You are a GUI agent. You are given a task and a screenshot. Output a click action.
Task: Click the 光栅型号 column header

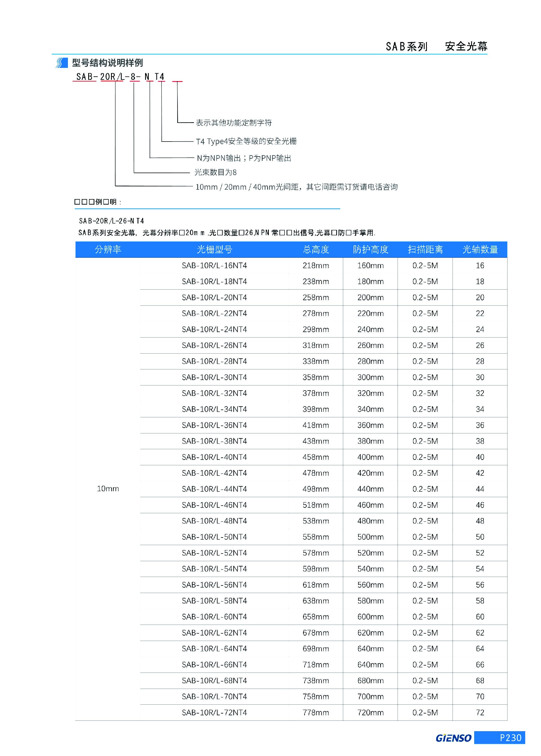pos(214,249)
